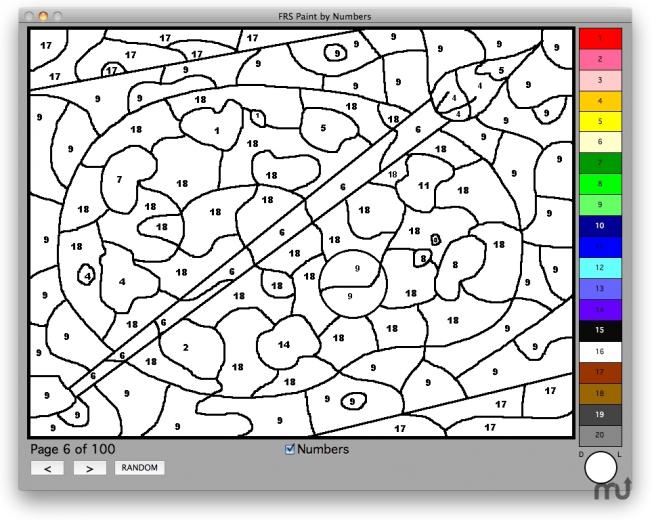Image resolution: width=652 pixels, height=520 pixels.
Task: Pick the pink swatch labeled 2
Action: pyautogui.click(x=600, y=59)
